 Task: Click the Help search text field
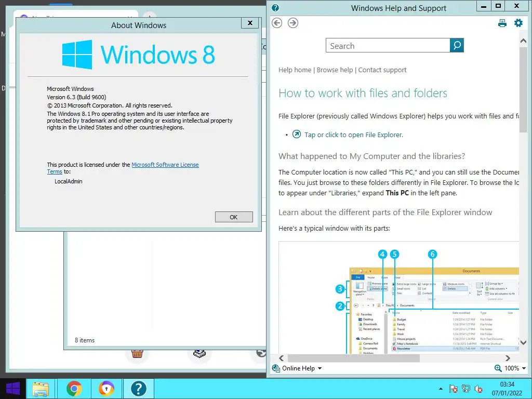(388, 45)
